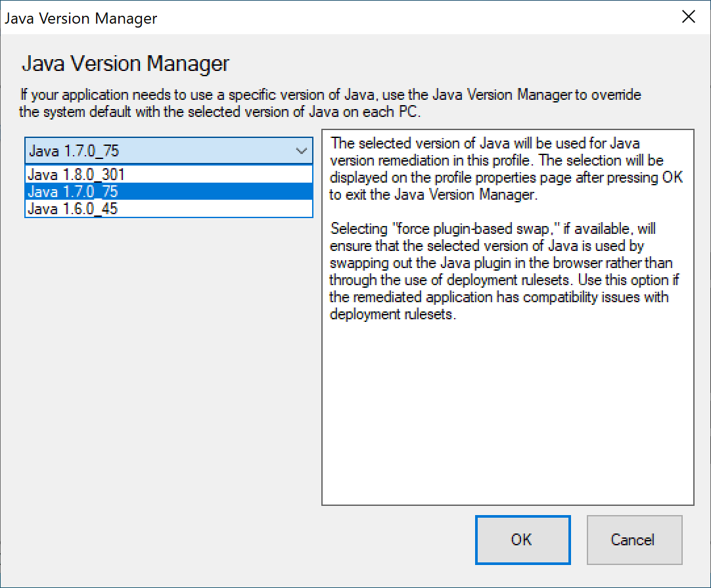Apply the Java override by clicking OK

(x=522, y=539)
